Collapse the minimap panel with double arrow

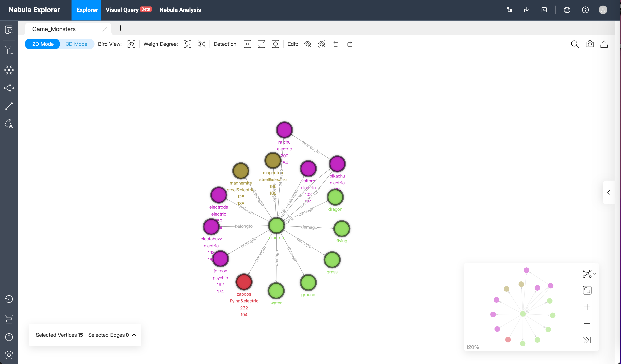[587, 340]
